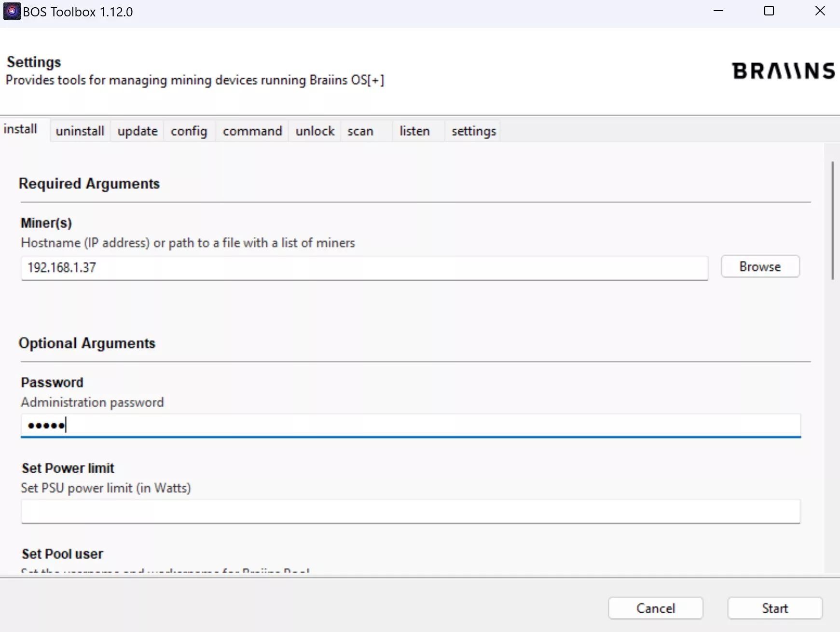Open the uninstall tab
840x632 pixels.
click(x=80, y=131)
